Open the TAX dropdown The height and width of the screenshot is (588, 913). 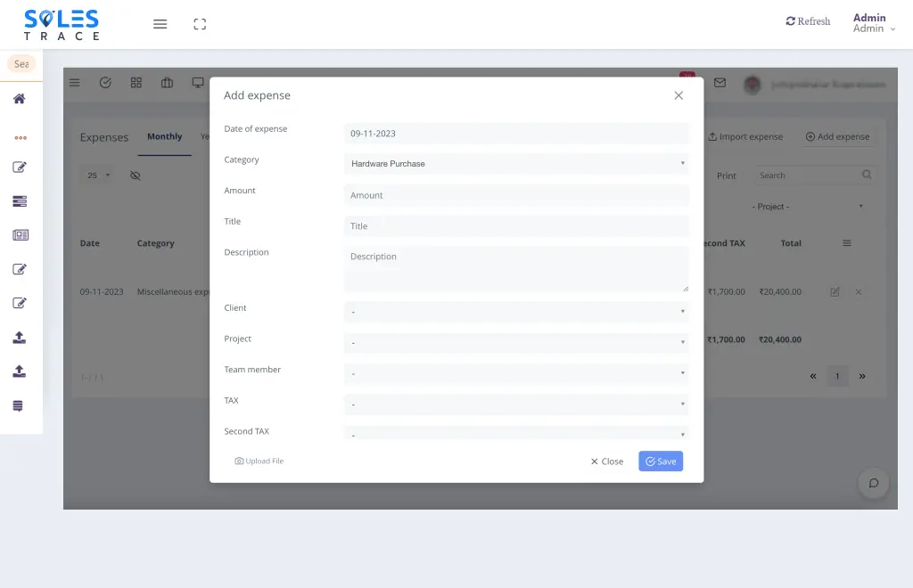[516, 404]
